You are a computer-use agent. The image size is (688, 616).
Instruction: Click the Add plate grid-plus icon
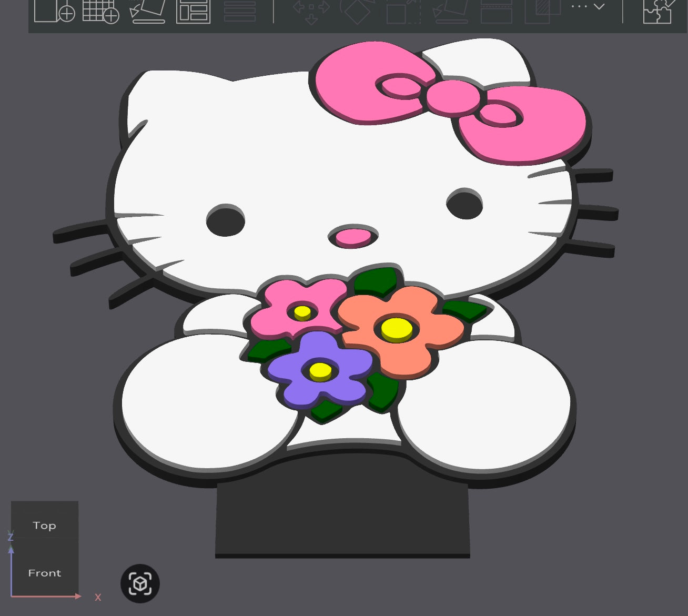100,11
